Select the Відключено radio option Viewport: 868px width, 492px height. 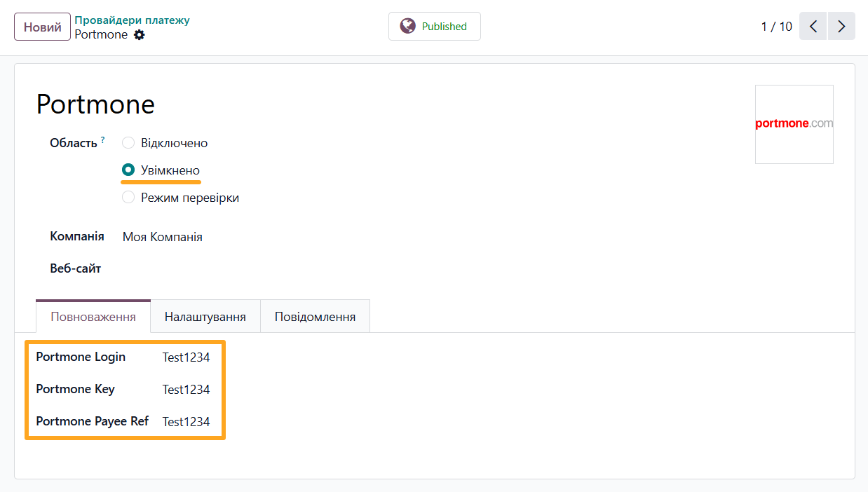(x=128, y=143)
